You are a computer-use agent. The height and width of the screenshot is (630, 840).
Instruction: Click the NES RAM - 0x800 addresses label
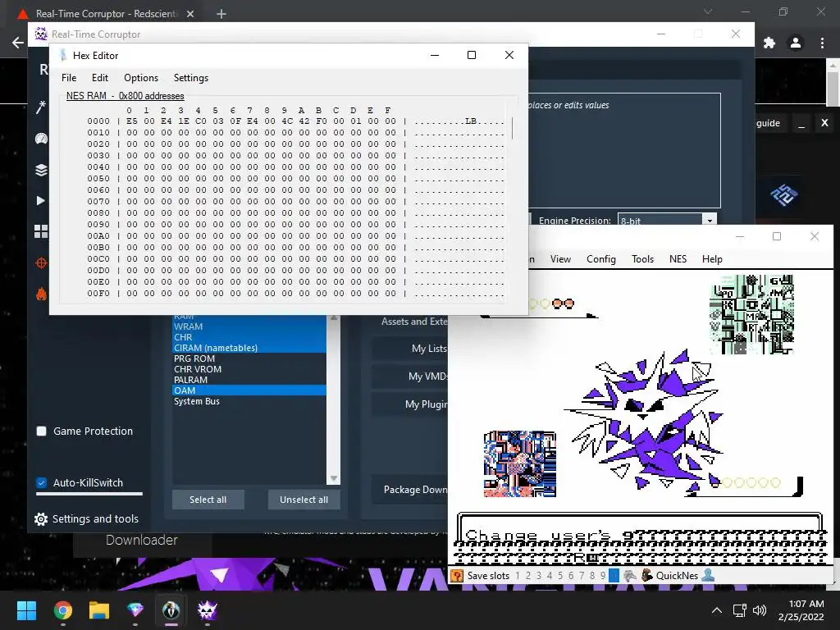(126, 96)
